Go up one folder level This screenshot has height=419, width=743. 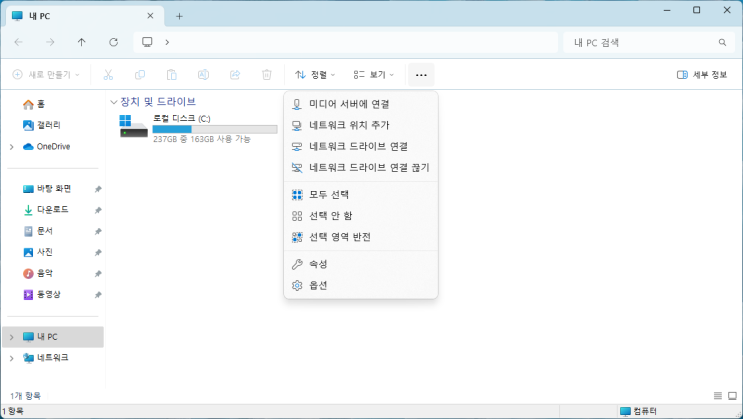click(x=82, y=42)
